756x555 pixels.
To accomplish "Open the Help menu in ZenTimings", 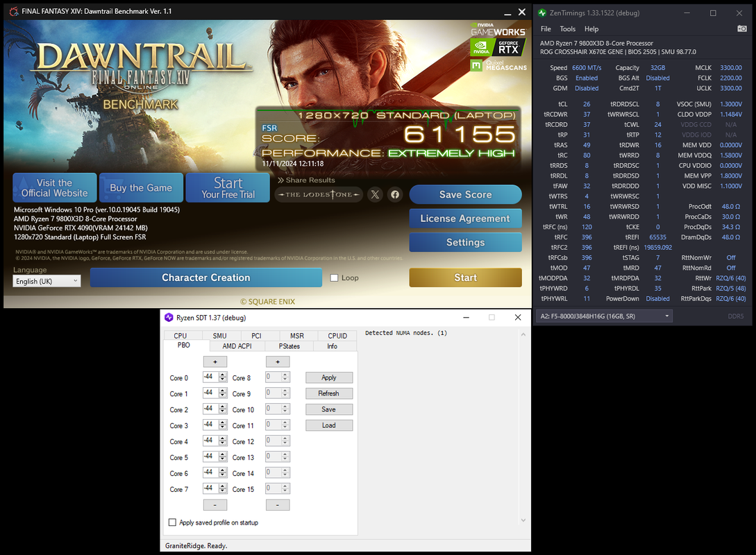I will [x=591, y=29].
